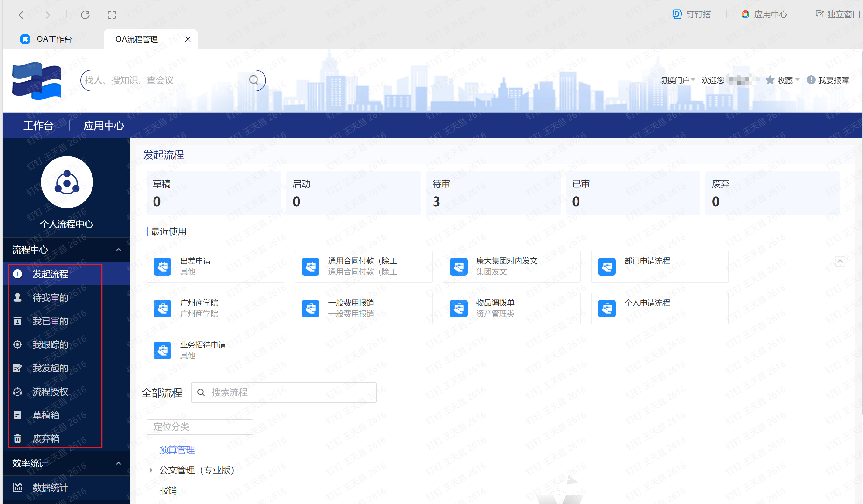Click the 钉钉搭 icon at top
The height and width of the screenshot is (504, 863).
pyautogui.click(x=677, y=14)
